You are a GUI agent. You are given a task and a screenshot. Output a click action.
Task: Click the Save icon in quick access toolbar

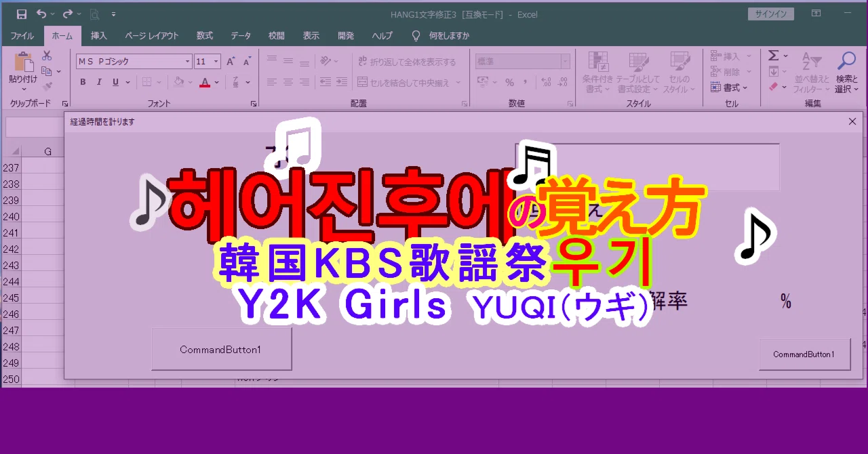tap(22, 14)
